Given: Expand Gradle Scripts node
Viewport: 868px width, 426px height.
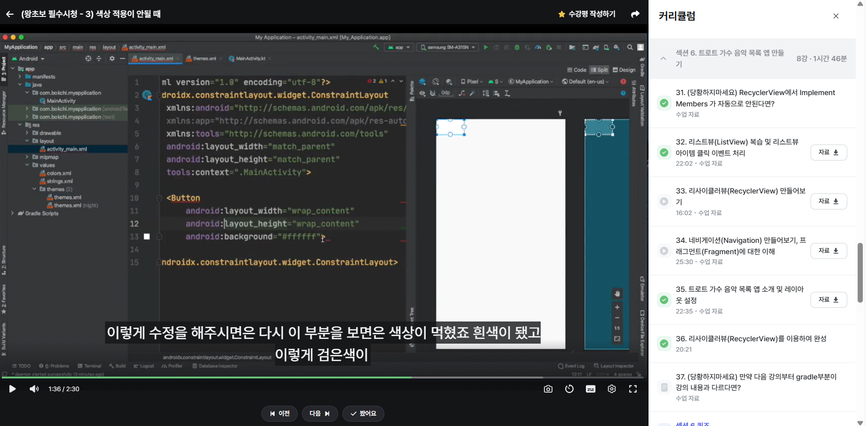Looking at the screenshot, I should coord(13,213).
